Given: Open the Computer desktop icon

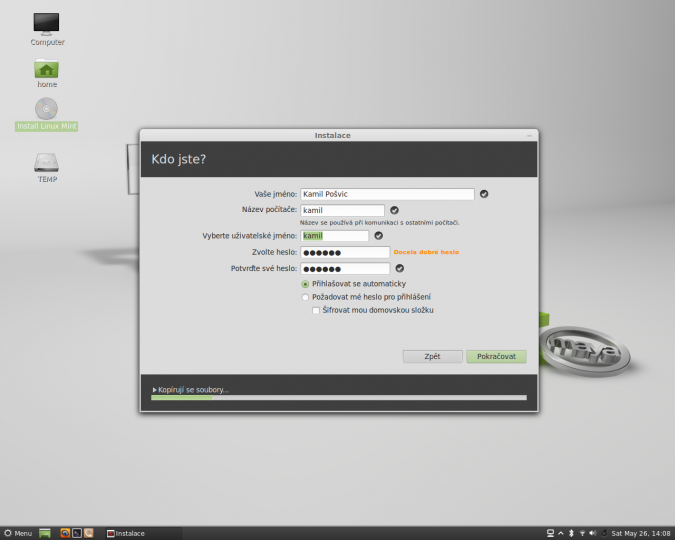Looking at the screenshot, I should 46,29.
